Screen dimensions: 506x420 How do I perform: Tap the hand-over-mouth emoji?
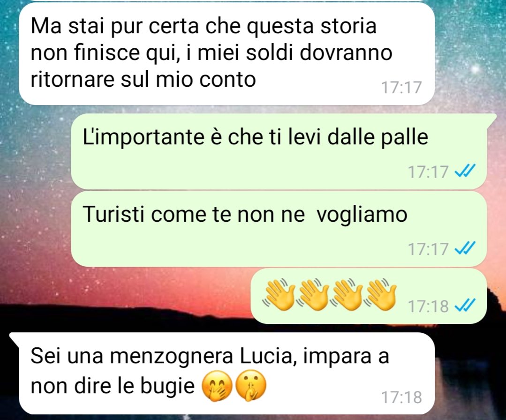point(217,386)
